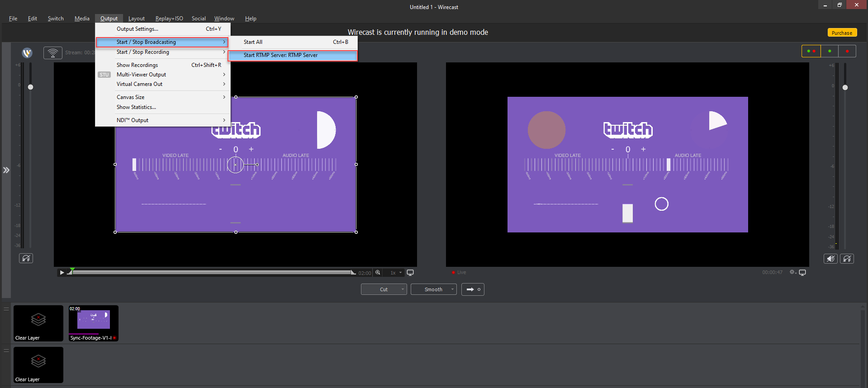This screenshot has width=868, height=388.
Task: Choose Show Statistics... menu item
Action: [163, 107]
